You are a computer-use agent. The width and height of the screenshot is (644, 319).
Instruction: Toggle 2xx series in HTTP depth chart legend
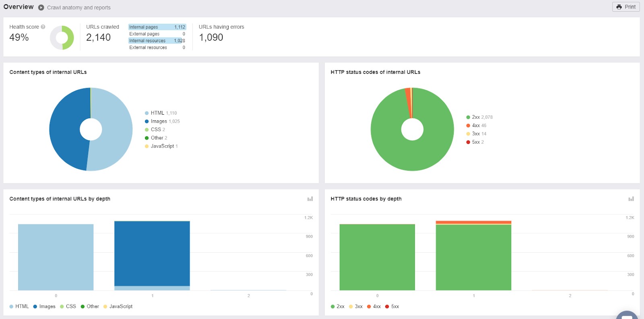point(337,307)
